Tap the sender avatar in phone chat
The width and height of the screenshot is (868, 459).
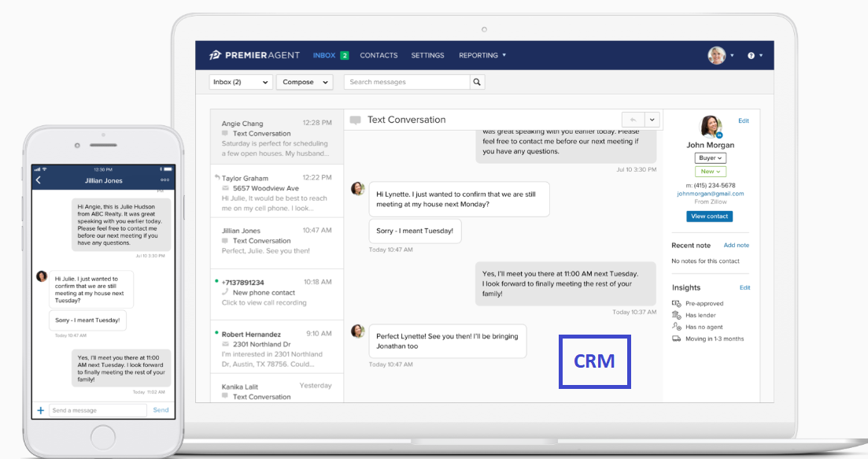[42, 276]
